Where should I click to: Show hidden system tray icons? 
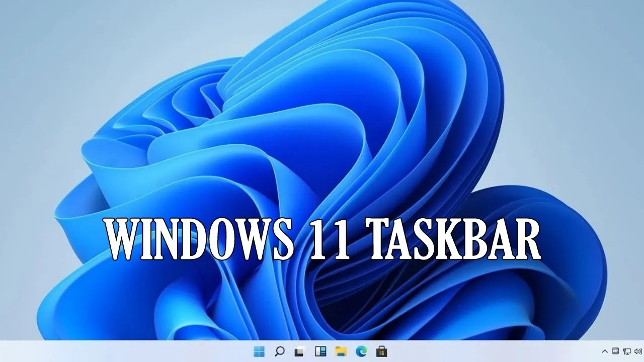click(x=605, y=351)
